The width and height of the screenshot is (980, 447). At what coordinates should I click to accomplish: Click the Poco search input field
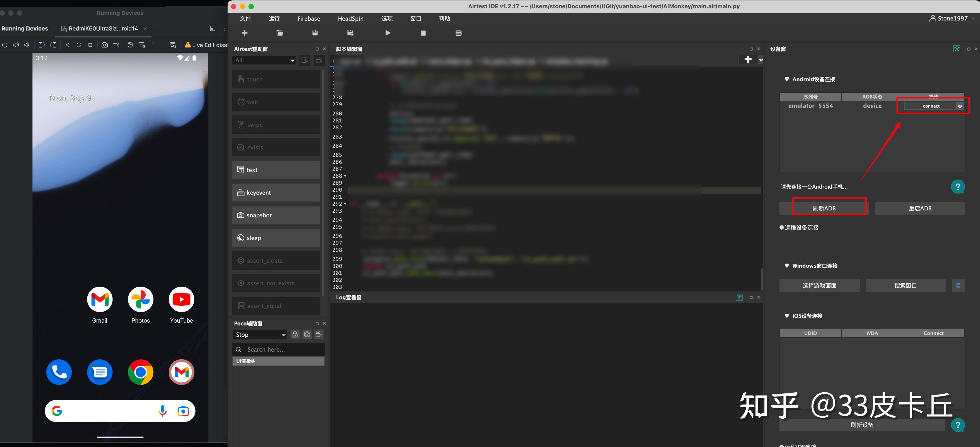point(278,349)
